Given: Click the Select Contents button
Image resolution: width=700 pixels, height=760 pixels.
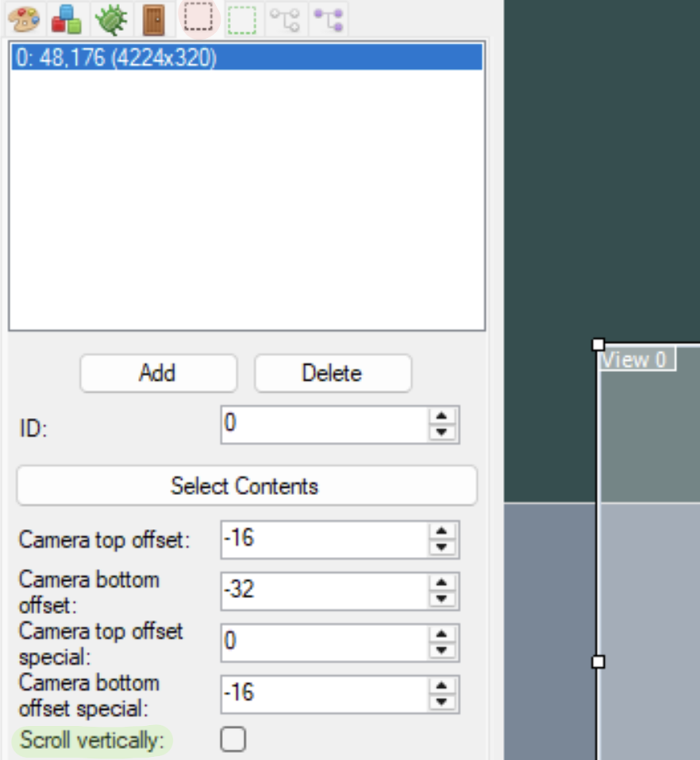Looking at the screenshot, I should [x=247, y=486].
